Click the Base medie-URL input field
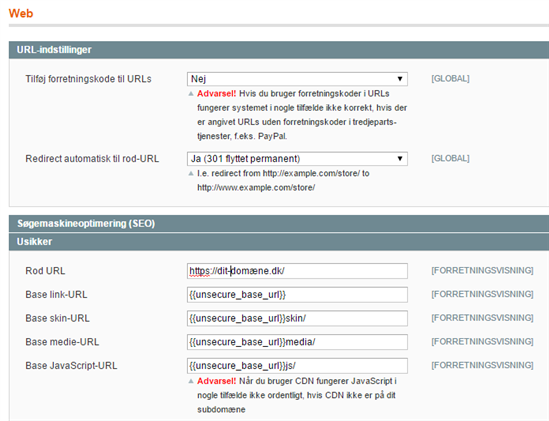Viewport: 549px width, 421px height. click(x=297, y=342)
